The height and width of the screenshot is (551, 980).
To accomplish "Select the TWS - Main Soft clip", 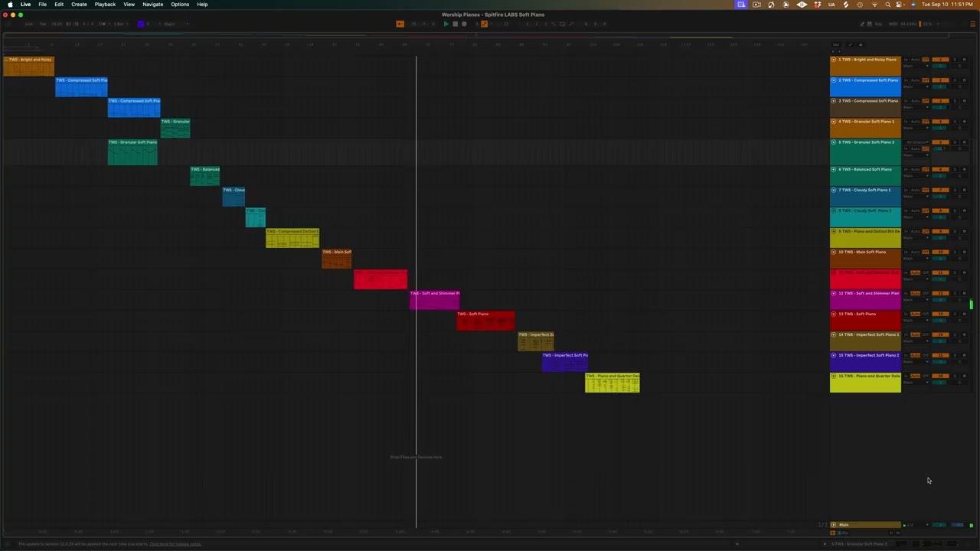I will coord(337,259).
